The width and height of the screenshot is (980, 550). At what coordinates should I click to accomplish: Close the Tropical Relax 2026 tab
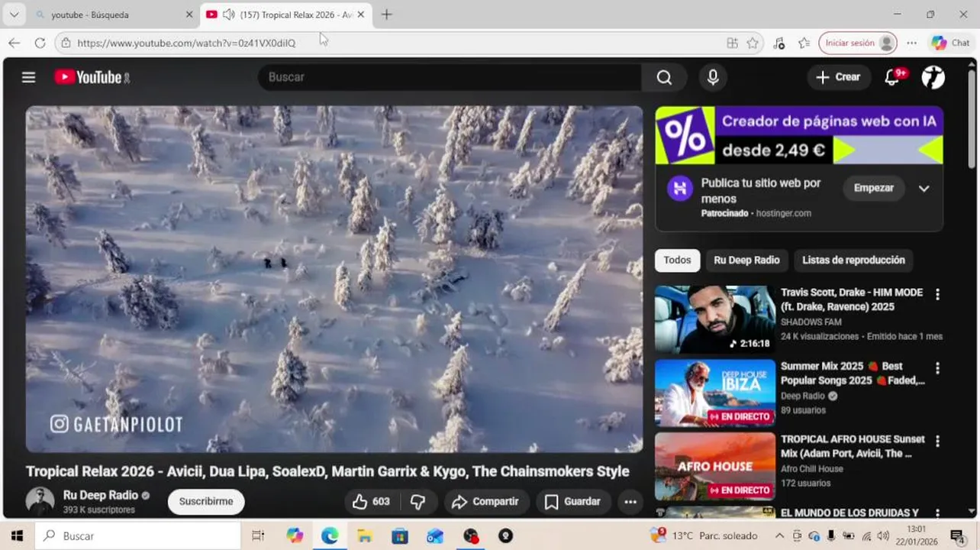(361, 15)
